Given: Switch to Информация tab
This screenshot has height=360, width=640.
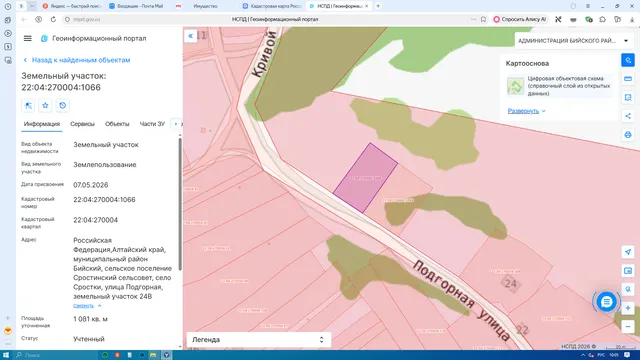Looking at the screenshot, I should point(42,124).
